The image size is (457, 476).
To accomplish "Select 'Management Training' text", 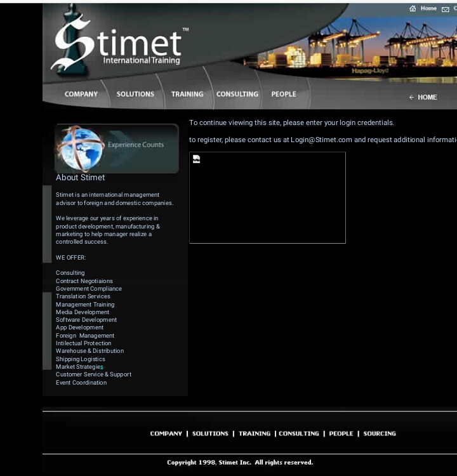I will point(85,305).
